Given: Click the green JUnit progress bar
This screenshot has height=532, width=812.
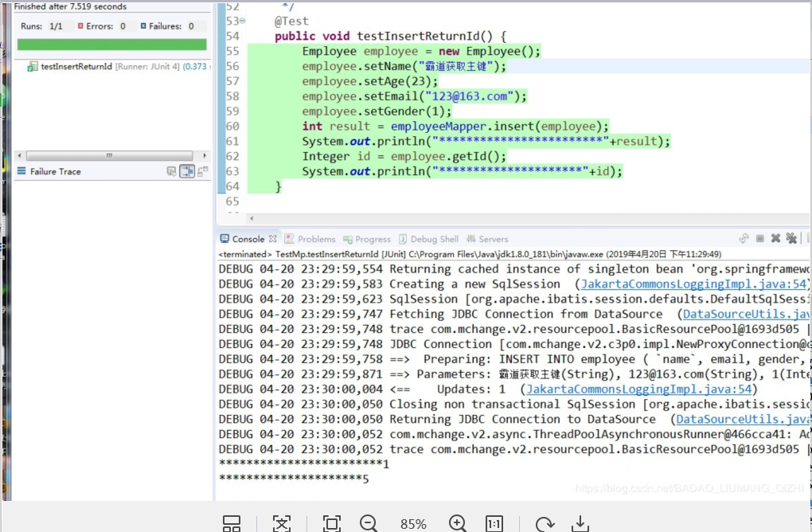Looking at the screenshot, I should click(x=112, y=45).
